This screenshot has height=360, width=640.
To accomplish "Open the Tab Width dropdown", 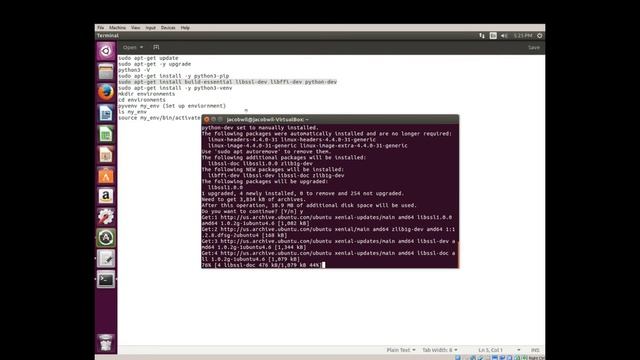I will coord(440,350).
